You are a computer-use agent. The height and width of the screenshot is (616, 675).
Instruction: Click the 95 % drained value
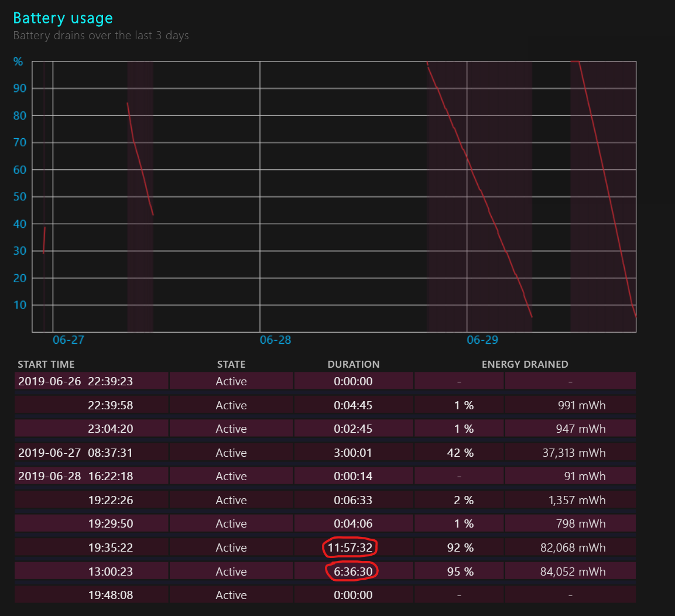(x=460, y=571)
